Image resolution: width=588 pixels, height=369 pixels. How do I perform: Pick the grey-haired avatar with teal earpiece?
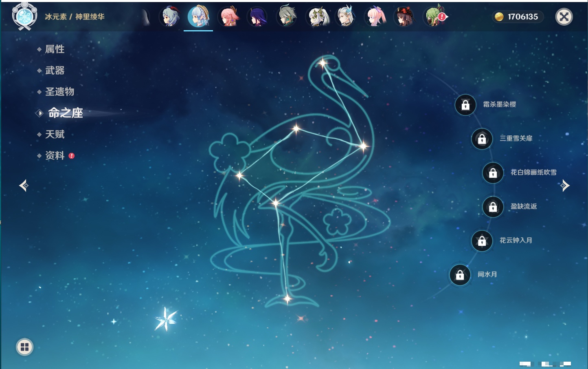coord(287,17)
